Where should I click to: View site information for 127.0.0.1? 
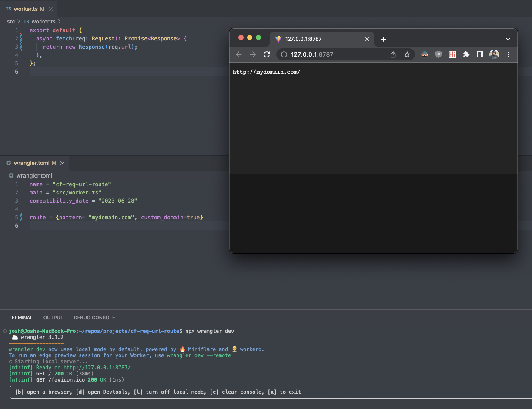(284, 54)
